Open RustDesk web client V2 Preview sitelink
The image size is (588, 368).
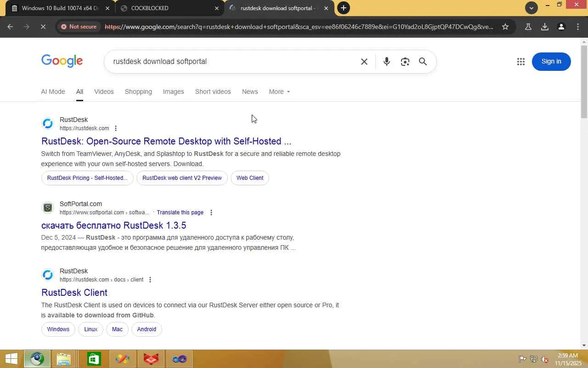(182, 178)
